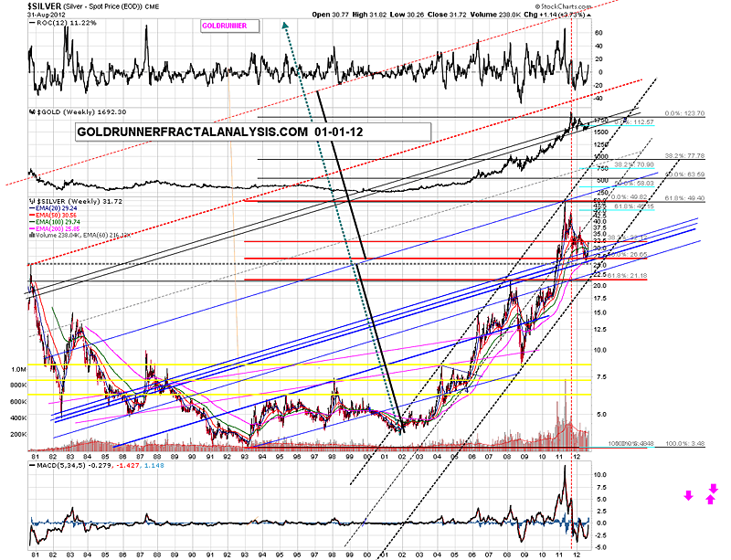Click the leftmost pink down arrow
This screenshot has width=731, height=560.
(689, 496)
